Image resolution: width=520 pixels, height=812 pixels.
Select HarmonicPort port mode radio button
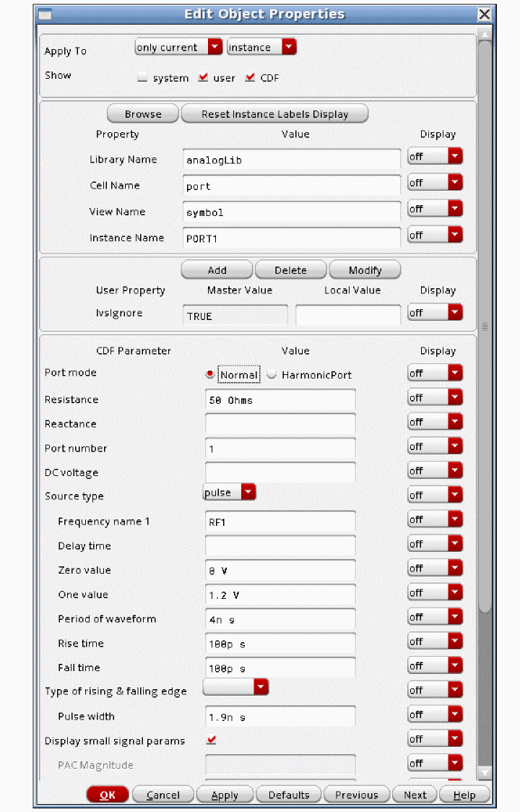coord(272,375)
